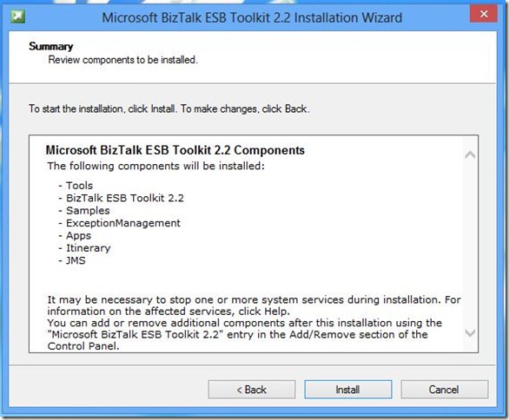
Task: Click the 'Review components to be installed' text
Action: click(x=122, y=60)
